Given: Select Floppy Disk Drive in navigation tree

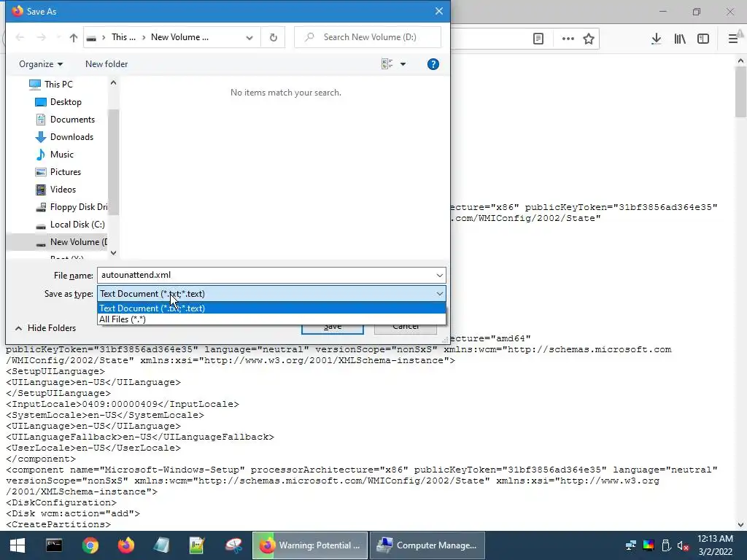Looking at the screenshot, I should click(71, 207).
